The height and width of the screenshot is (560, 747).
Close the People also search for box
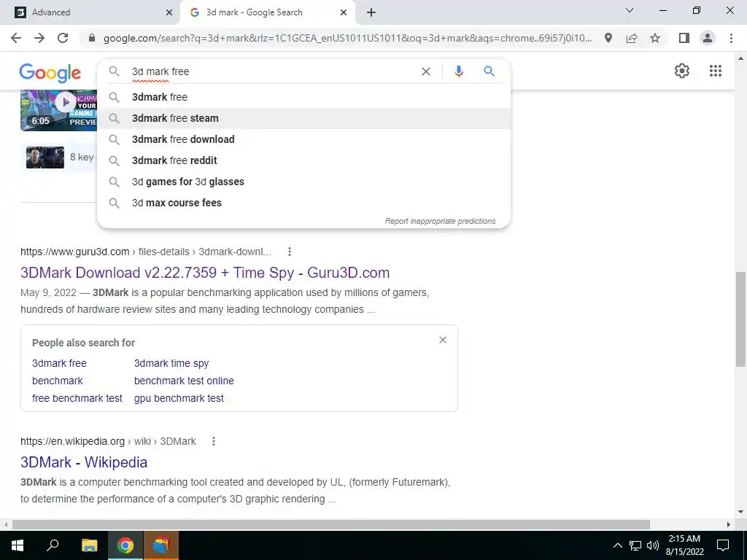click(x=443, y=340)
